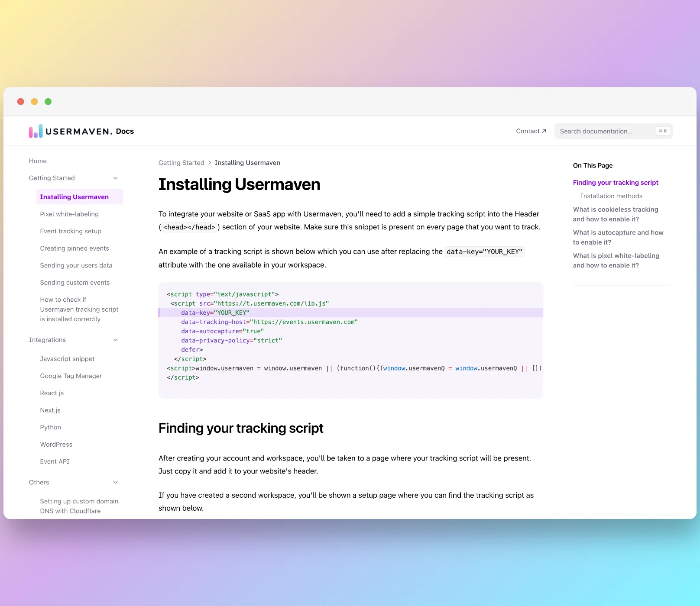
Task: Open How to check if script installed page
Action: pos(79,309)
